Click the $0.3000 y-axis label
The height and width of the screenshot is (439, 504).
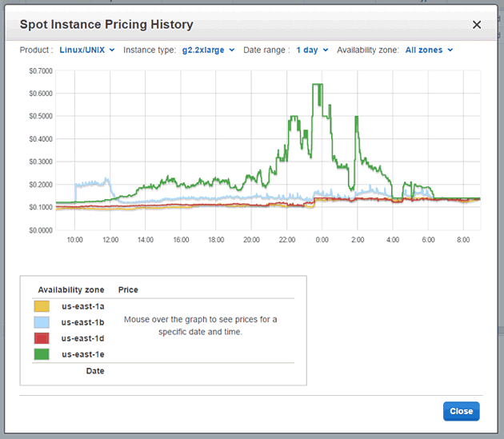[x=41, y=162]
